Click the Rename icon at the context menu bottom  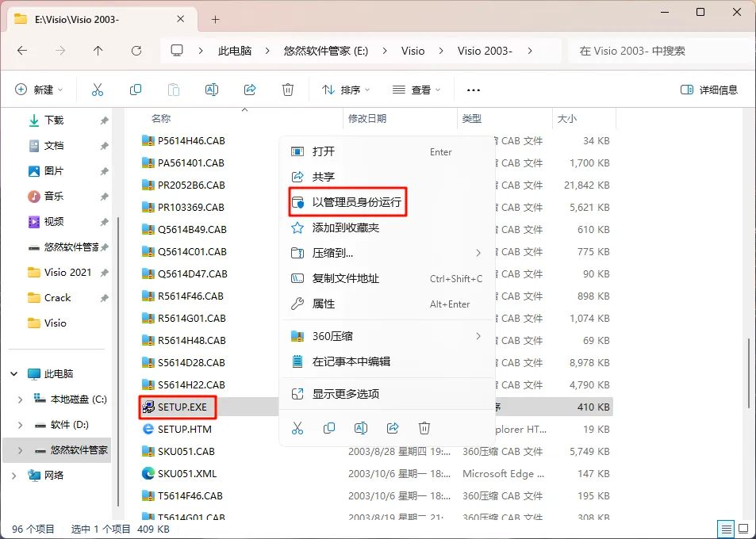pos(361,428)
